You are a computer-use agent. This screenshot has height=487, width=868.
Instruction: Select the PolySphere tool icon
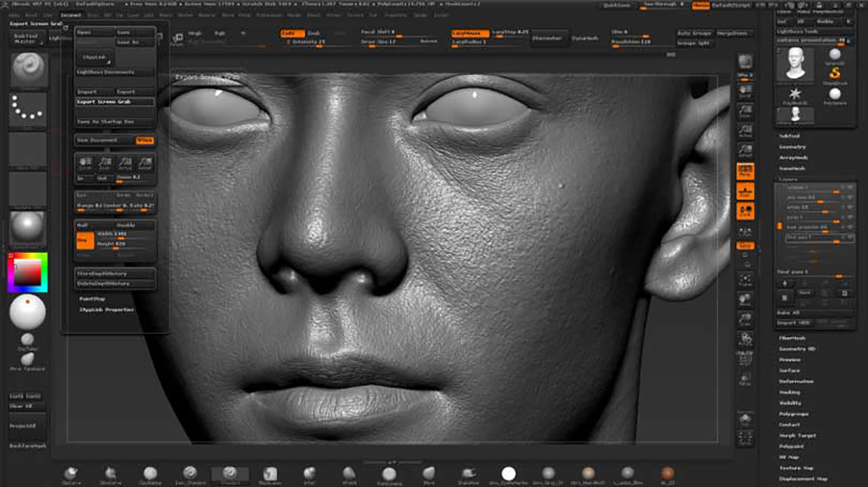[x=835, y=95]
